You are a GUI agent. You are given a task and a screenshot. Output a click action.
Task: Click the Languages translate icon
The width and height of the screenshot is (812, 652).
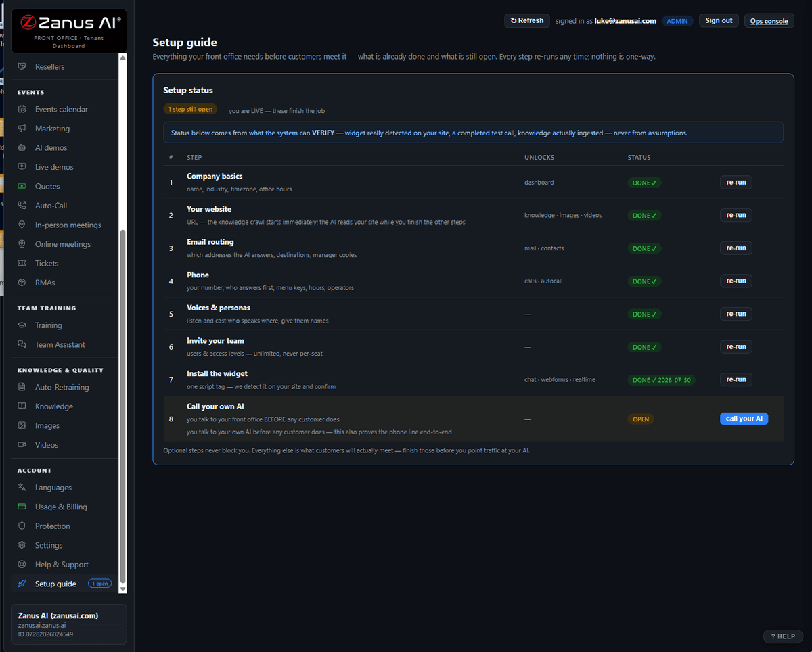pos(22,488)
